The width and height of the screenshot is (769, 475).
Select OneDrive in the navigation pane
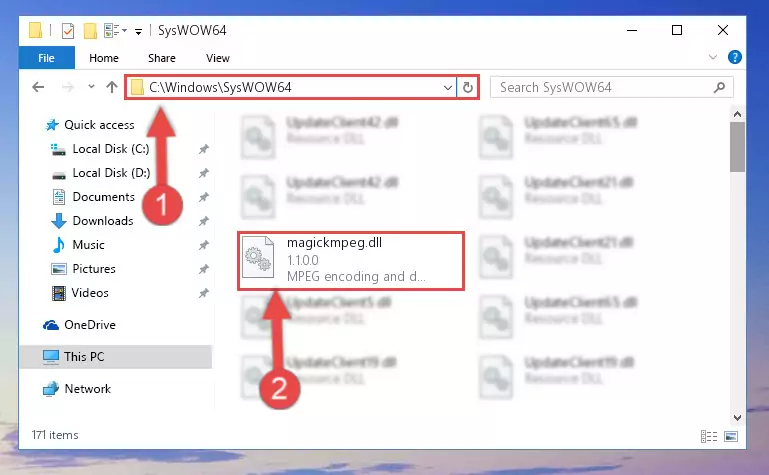click(x=90, y=325)
